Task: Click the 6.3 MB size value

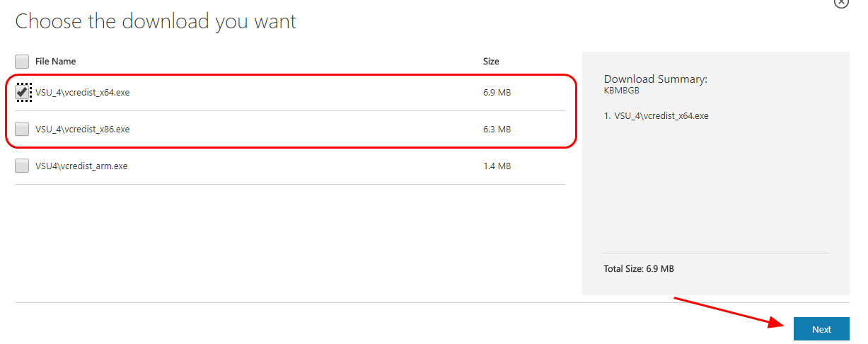Action: point(495,130)
